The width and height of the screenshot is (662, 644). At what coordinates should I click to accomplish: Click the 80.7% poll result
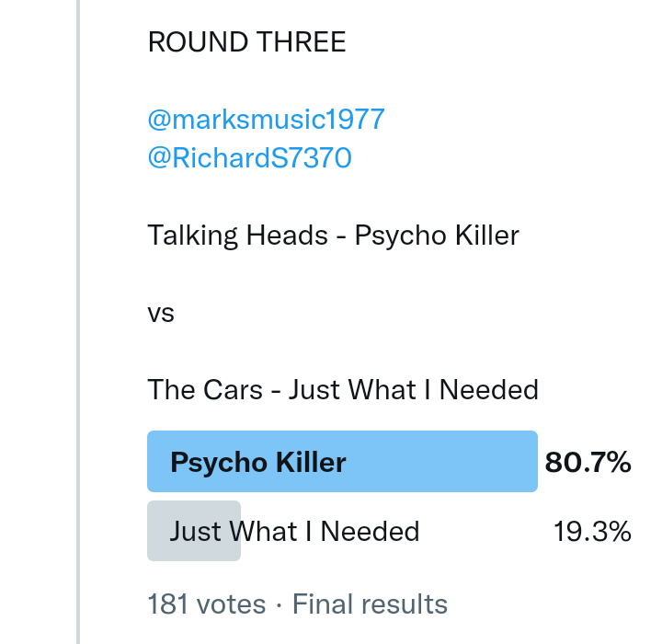point(588,461)
